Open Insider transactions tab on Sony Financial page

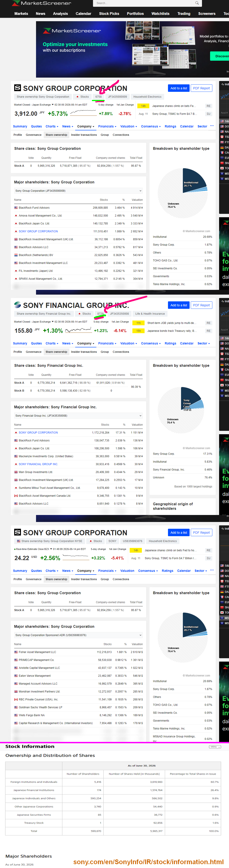click(x=84, y=352)
